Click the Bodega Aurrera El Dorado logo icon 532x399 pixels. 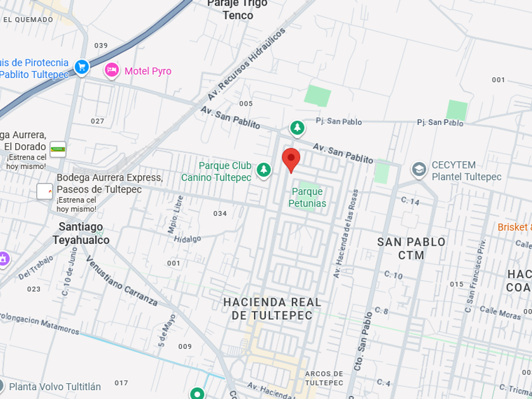[x=58, y=149]
